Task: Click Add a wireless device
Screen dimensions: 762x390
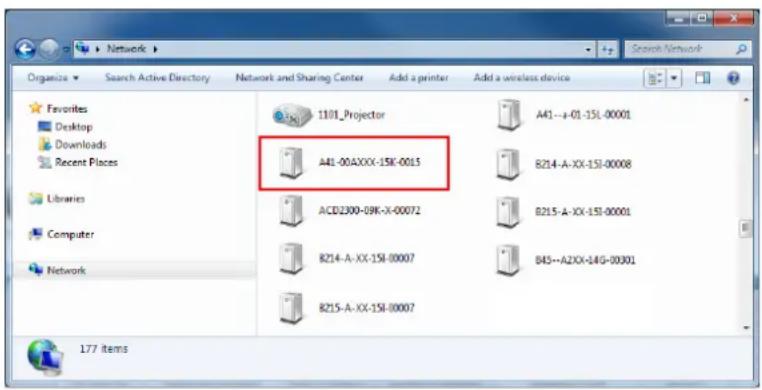Action: click(521, 78)
